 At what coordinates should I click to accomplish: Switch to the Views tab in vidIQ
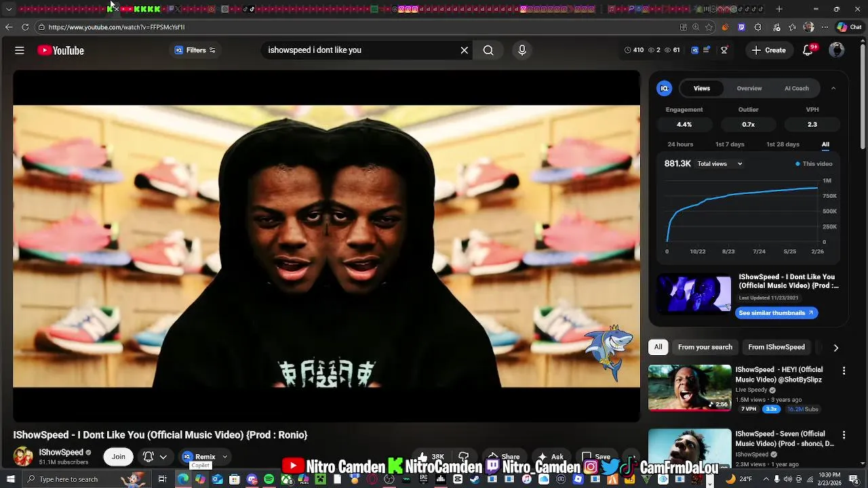pos(702,88)
